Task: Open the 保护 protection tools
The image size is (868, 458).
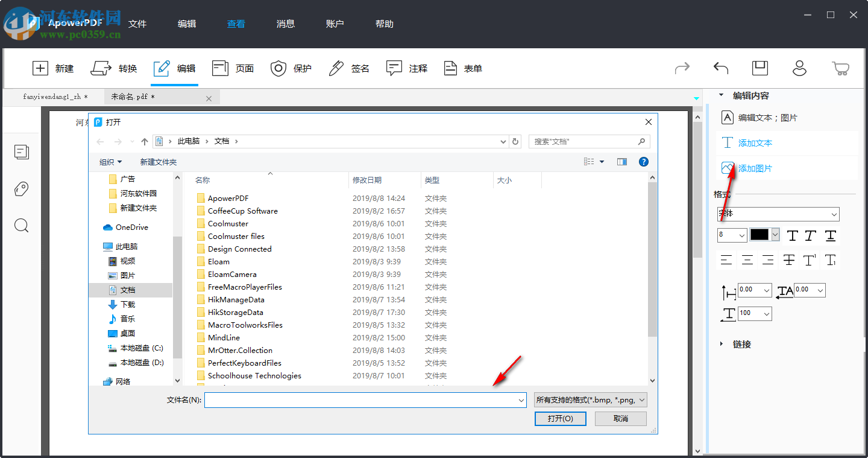Action: pyautogui.click(x=291, y=68)
